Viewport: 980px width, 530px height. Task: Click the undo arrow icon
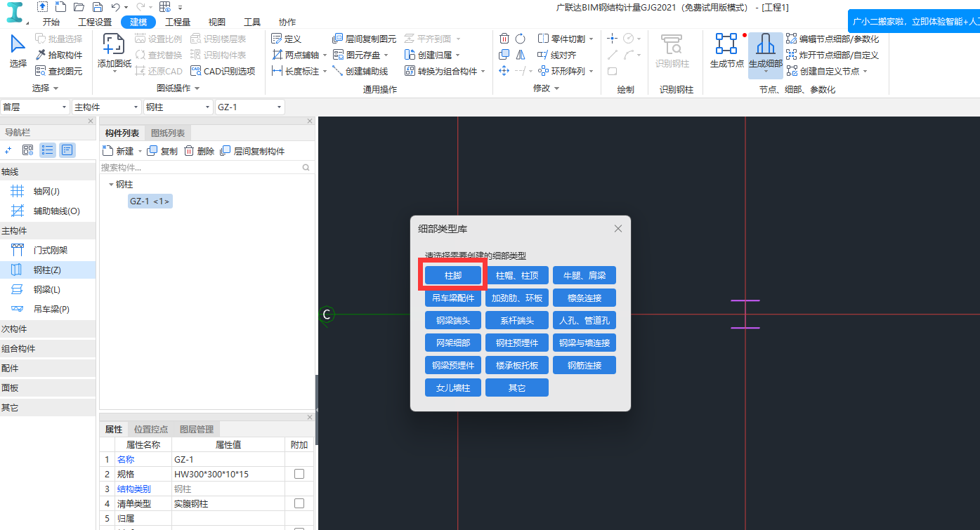point(116,7)
